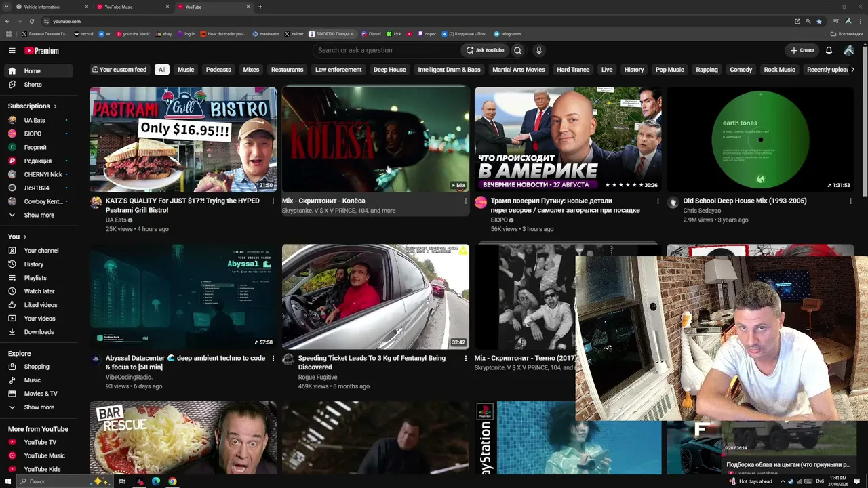Open the notifications bell
Image resolution: width=868 pixels, height=488 pixels.
[x=829, y=50]
